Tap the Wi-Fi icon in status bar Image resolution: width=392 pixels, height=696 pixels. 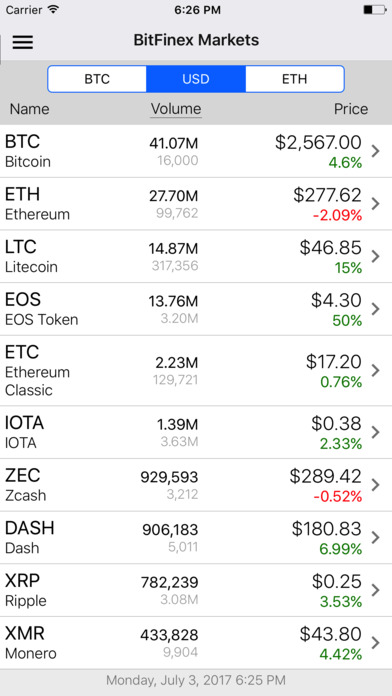click(53, 10)
